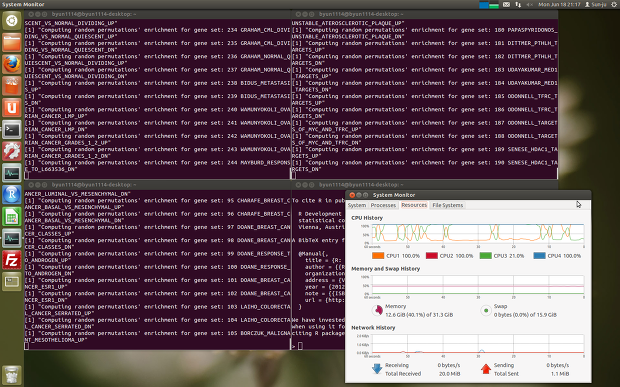Change the blue CPU4 color swatch
Screen dimensions: 620x387
pos(539,256)
